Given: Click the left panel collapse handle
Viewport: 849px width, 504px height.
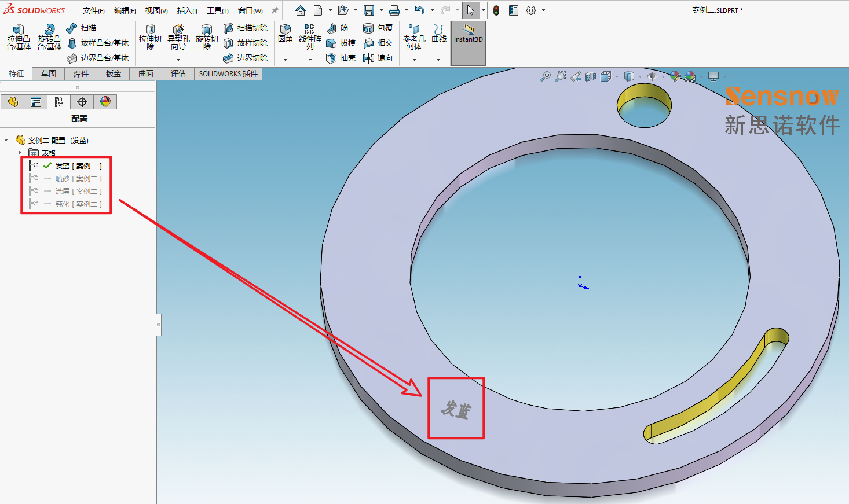Looking at the screenshot, I should [159, 325].
